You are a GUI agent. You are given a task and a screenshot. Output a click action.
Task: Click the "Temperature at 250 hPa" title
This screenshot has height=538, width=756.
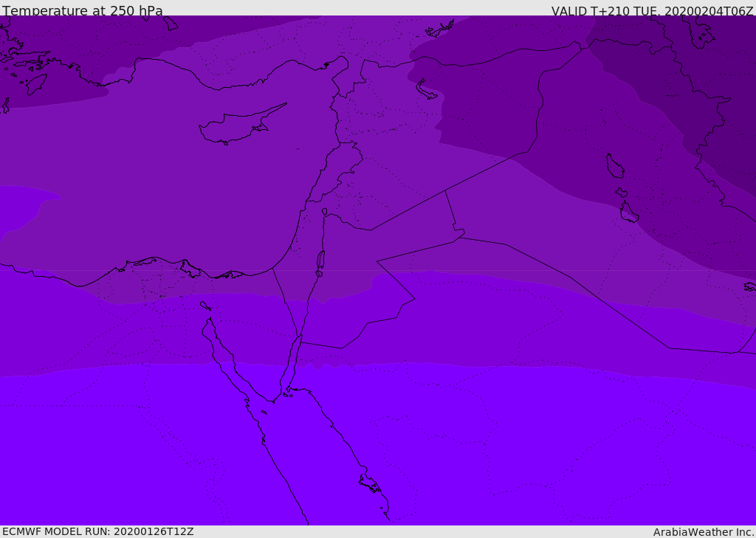[82, 11]
